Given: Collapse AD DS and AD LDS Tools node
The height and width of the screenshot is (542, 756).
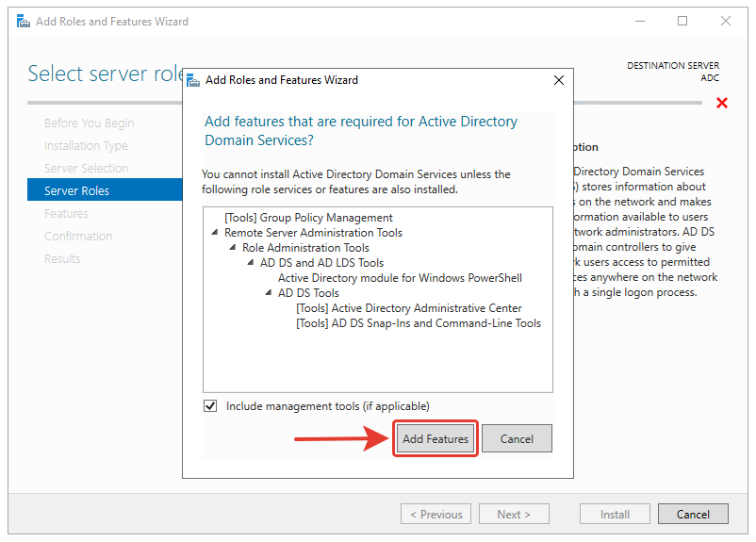Looking at the screenshot, I should 252,263.
